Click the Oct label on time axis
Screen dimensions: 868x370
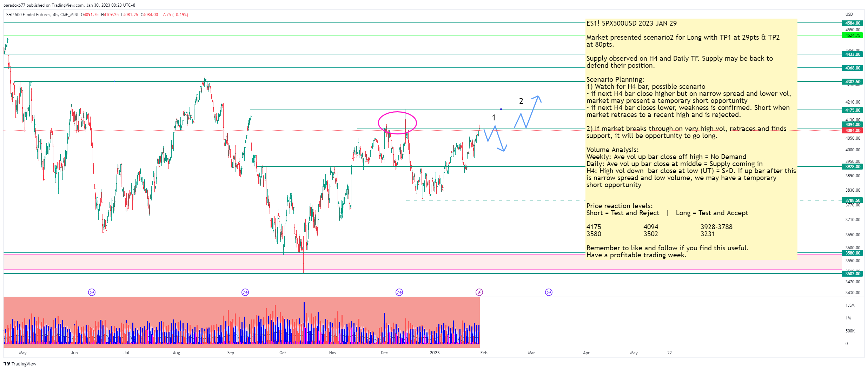[283, 353]
